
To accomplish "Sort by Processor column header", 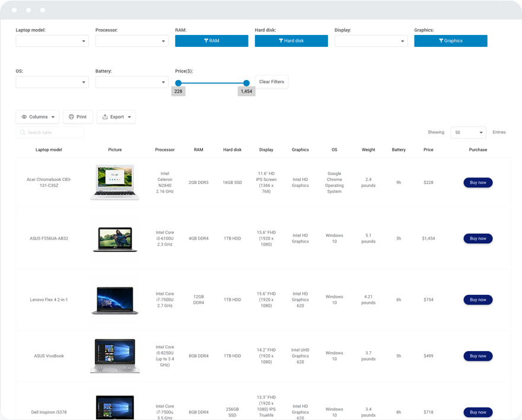I will (165, 149).
